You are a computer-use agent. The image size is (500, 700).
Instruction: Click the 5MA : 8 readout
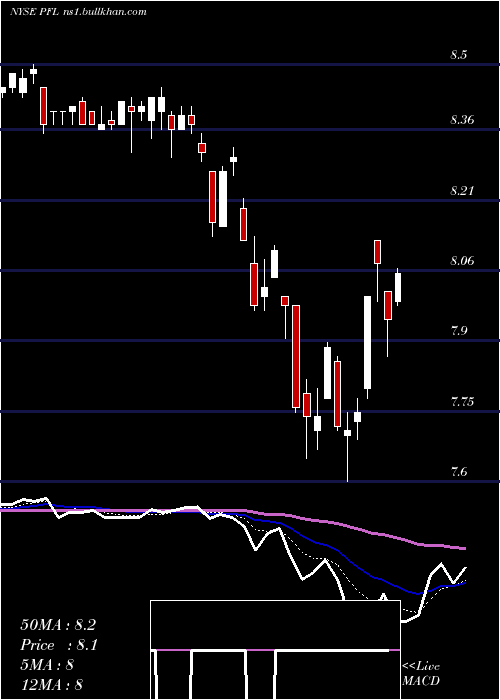tap(47, 665)
